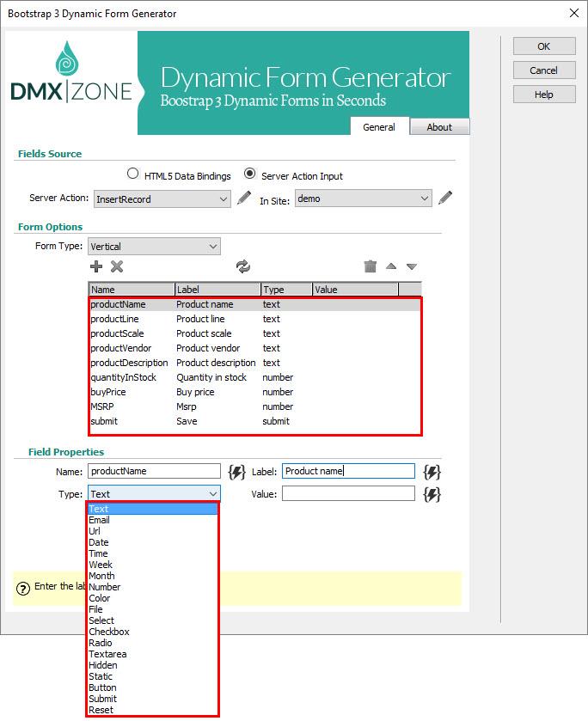The image size is (588, 721).
Task: Remove selected field with X icon
Action: (x=117, y=266)
